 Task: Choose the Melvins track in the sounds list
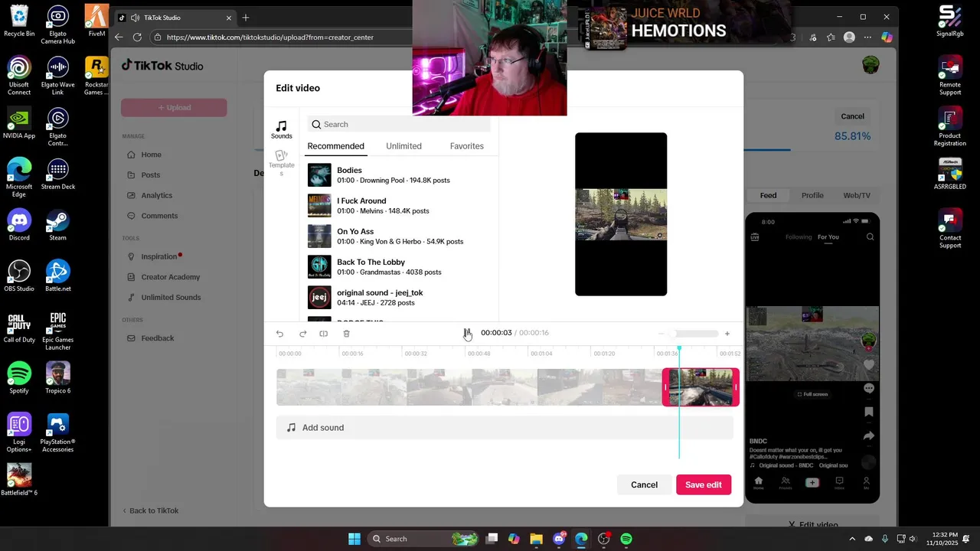click(x=399, y=206)
